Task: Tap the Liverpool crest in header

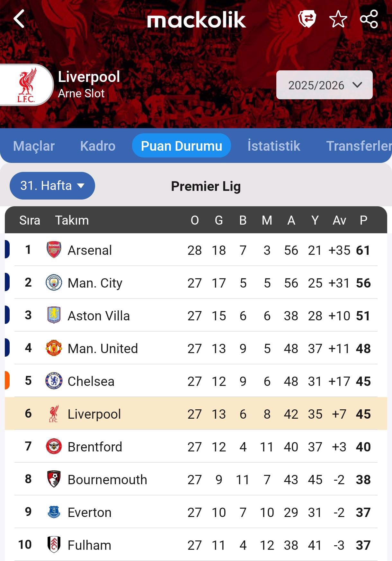Action: pos(26,85)
